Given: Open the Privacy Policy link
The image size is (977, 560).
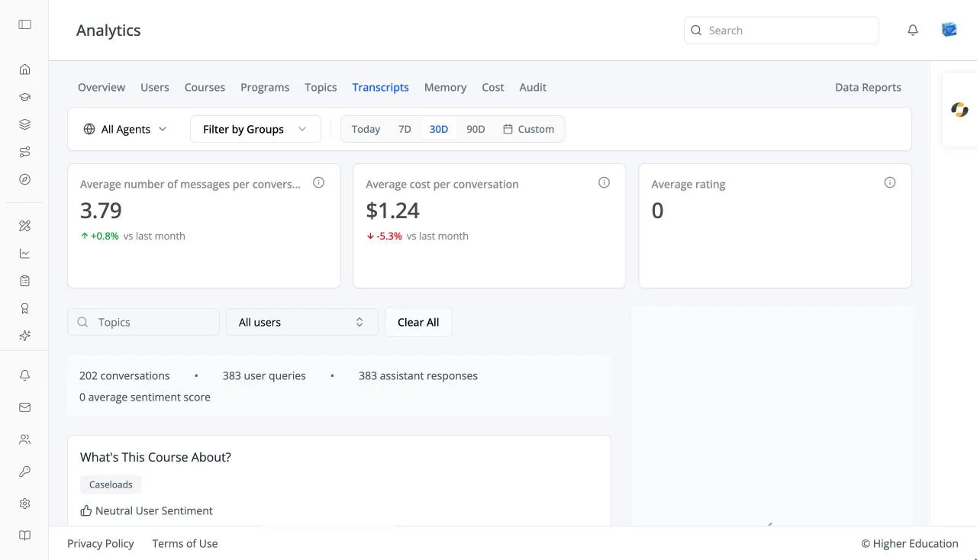Looking at the screenshot, I should pyautogui.click(x=101, y=543).
